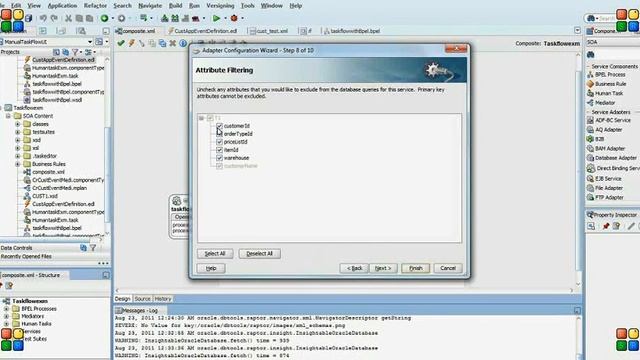The image size is (640, 360).
Task: Select CUST1.xsd in the Projects tree
Action: 44,196
